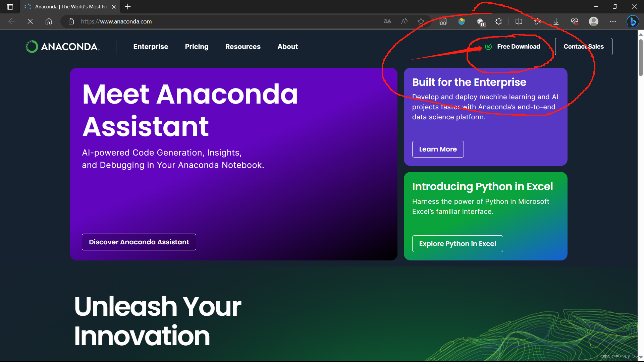The width and height of the screenshot is (644, 362).
Task: Toggle the favorites star on the address bar
Action: pos(421,21)
